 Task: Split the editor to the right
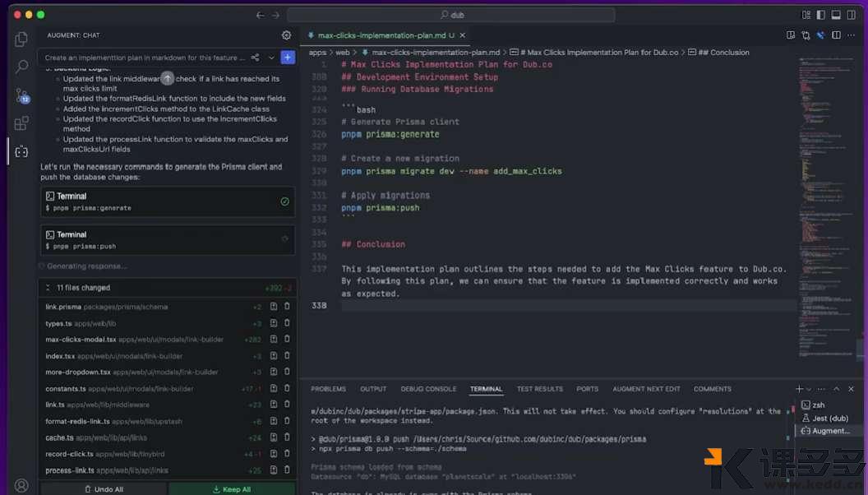click(836, 35)
